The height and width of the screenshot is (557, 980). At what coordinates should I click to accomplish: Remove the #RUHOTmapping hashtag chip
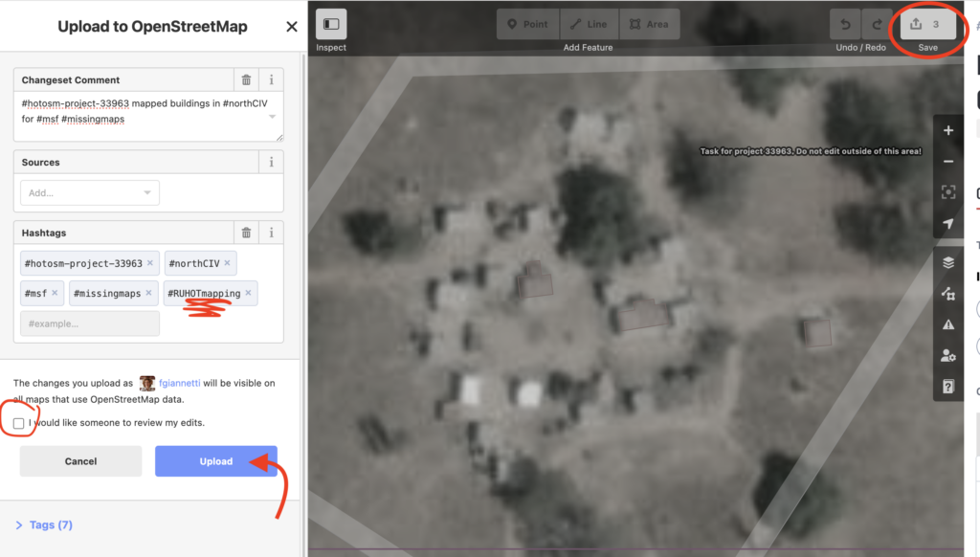(249, 293)
